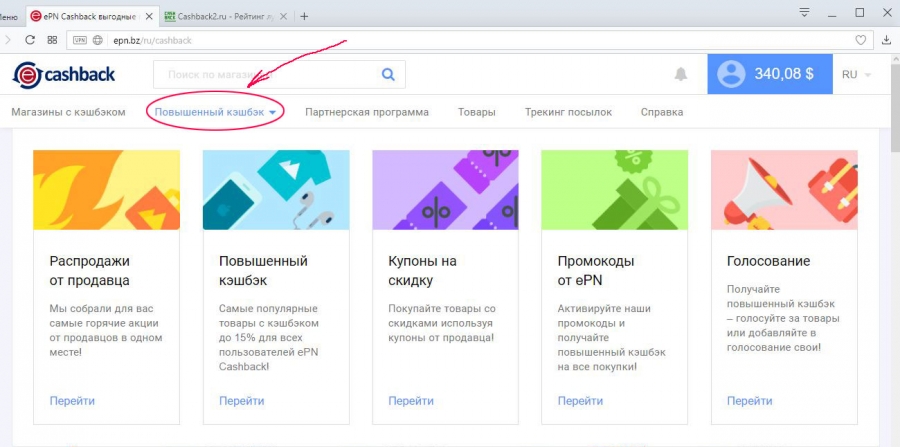
Task: Click the Купоны на скидку coupon image
Action: (x=445, y=190)
